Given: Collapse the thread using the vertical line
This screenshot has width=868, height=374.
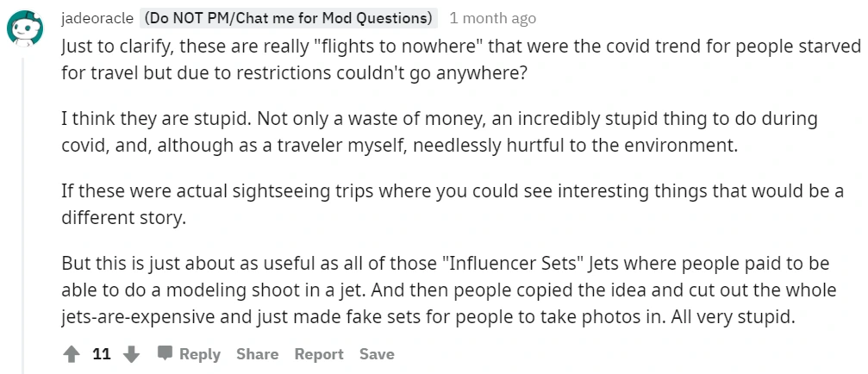Looking at the screenshot, I should tap(24, 215).
